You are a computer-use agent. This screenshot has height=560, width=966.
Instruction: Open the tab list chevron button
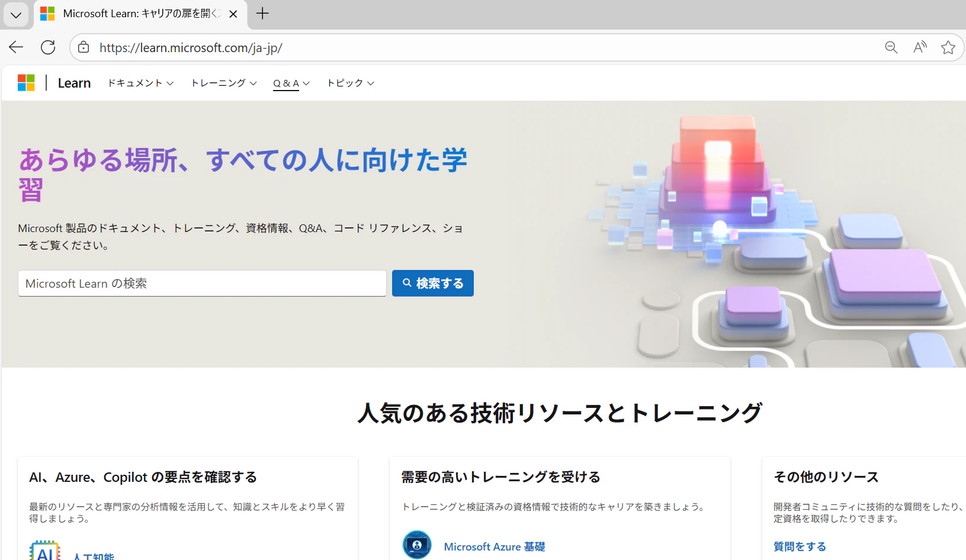tap(16, 14)
